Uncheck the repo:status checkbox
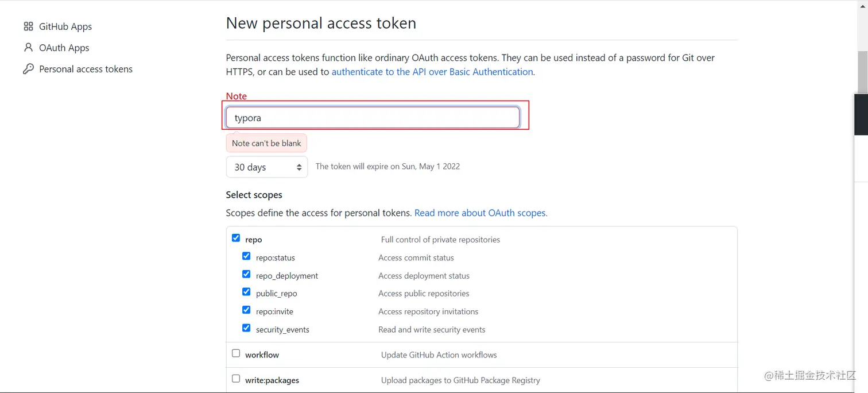The width and height of the screenshot is (868, 393). (246, 256)
